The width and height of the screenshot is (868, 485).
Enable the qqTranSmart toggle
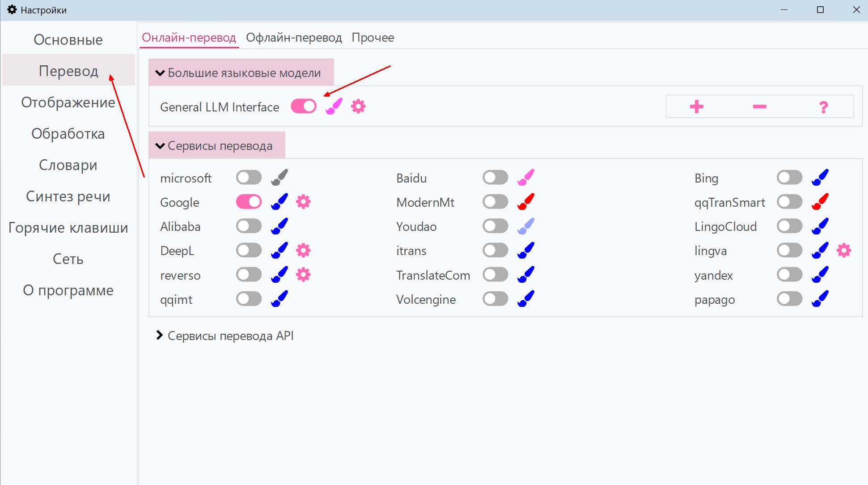point(790,202)
